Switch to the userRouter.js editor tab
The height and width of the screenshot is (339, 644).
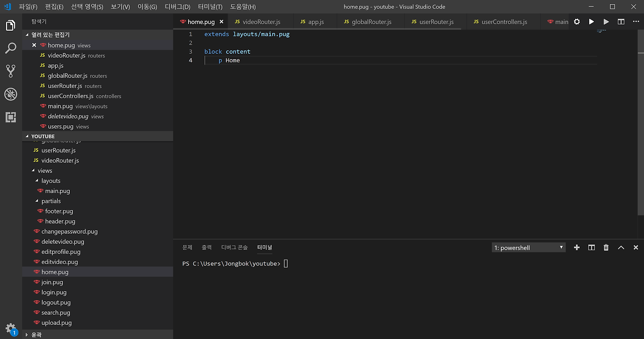tap(435, 22)
